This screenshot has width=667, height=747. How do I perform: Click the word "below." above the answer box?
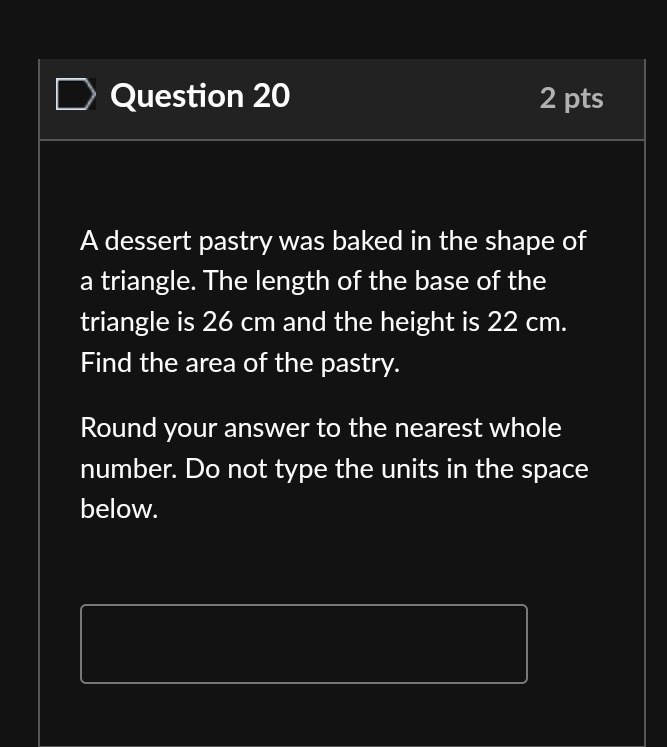(x=119, y=510)
